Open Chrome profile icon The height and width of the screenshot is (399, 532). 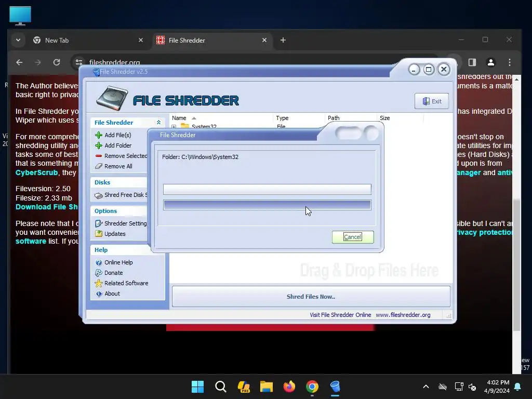[490, 62]
